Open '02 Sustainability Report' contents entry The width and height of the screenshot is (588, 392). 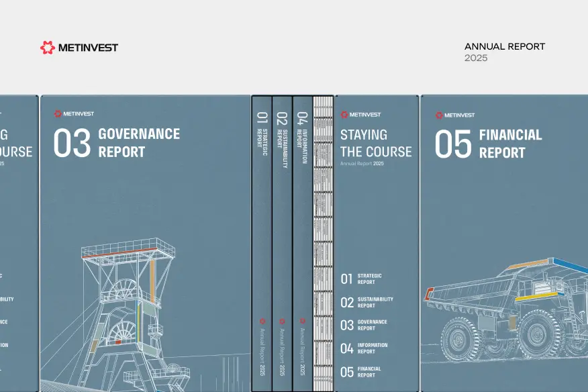[x=366, y=302]
